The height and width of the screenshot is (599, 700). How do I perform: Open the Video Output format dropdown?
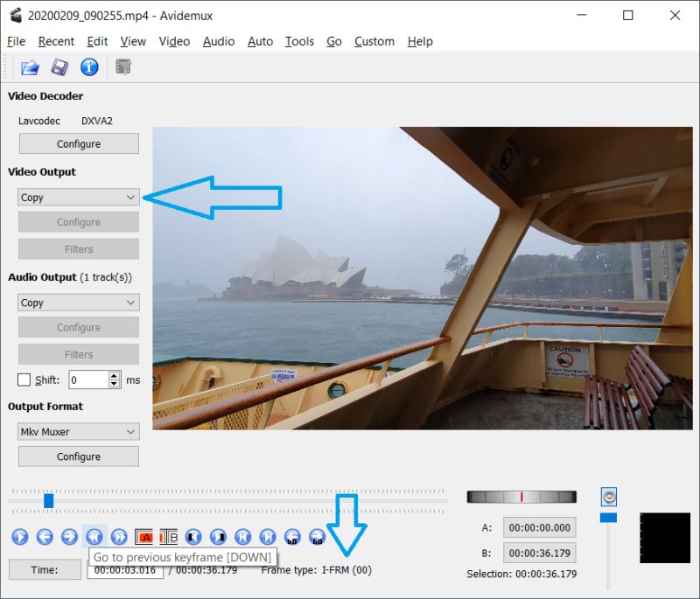point(78,197)
